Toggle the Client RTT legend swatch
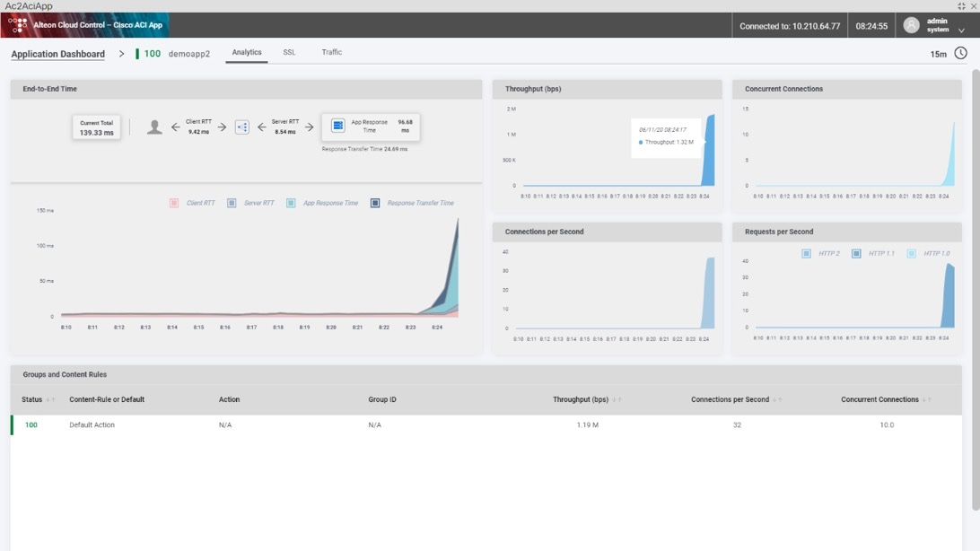 click(x=174, y=203)
